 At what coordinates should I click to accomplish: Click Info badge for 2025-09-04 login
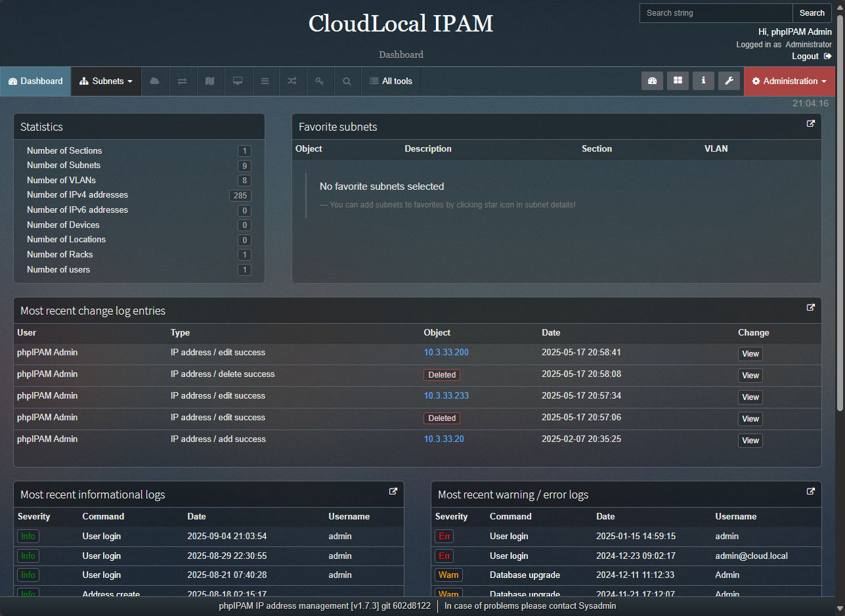click(x=28, y=537)
